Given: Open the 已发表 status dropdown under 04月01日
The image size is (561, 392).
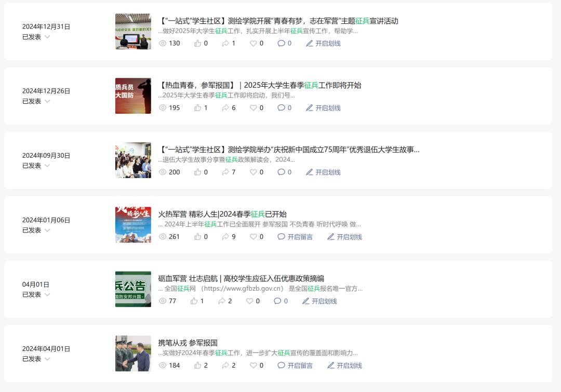Looking at the screenshot, I should coord(36,294).
